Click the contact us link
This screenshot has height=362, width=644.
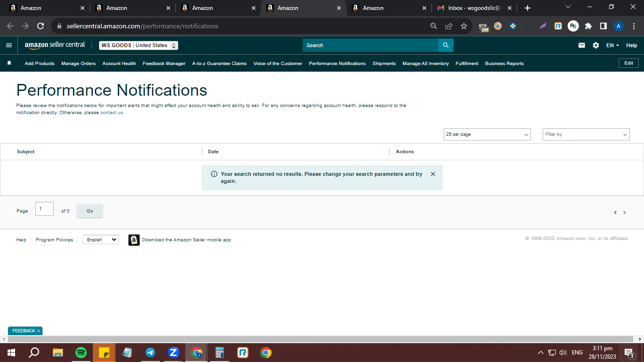tap(112, 113)
